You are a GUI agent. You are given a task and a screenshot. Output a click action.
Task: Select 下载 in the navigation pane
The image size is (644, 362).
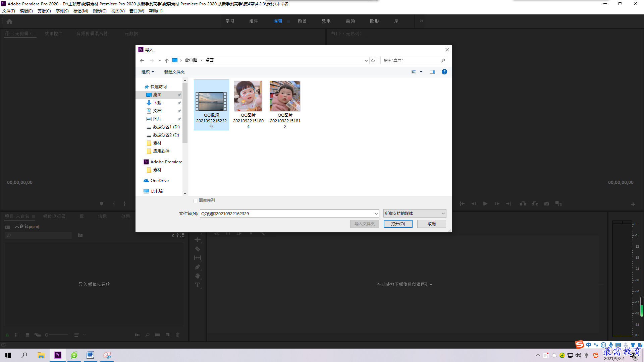coord(157,103)
